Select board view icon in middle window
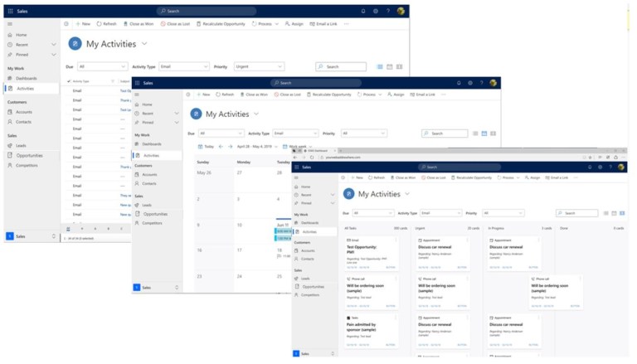 pos(493,133)
